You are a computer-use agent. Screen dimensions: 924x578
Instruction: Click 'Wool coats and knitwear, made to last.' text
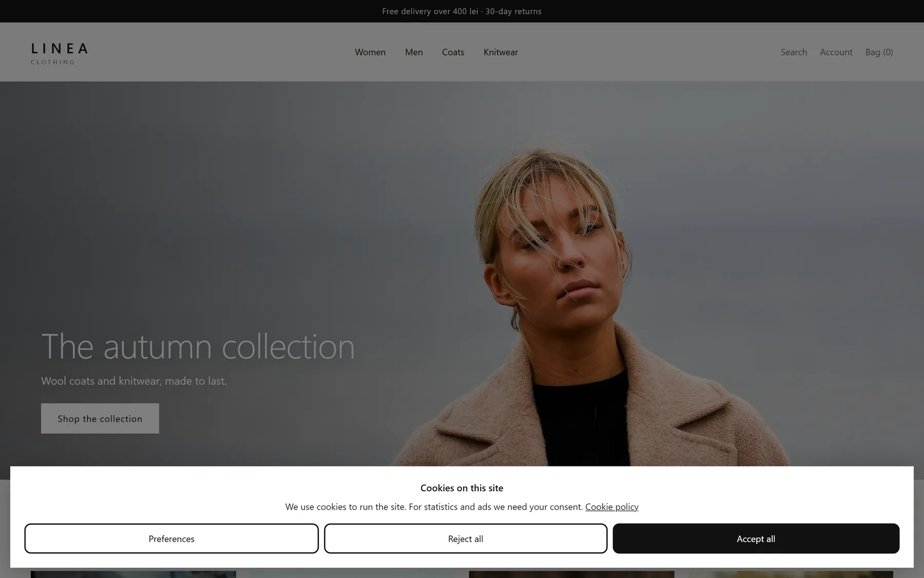click(x=134, y=381)
